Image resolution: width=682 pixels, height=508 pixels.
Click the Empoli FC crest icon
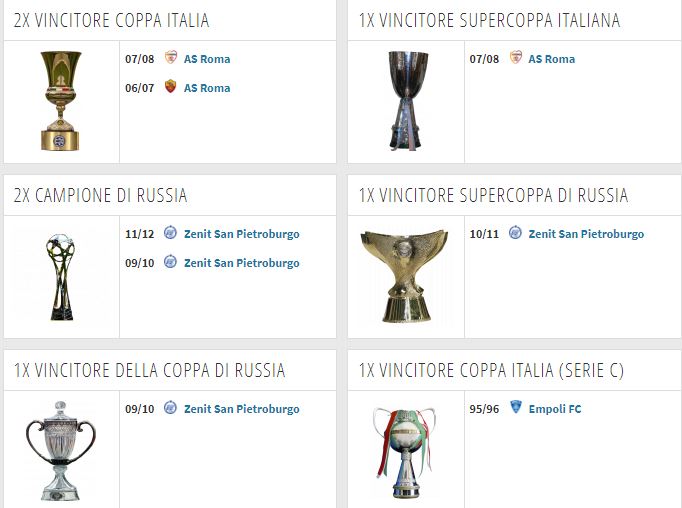(515, 408)
